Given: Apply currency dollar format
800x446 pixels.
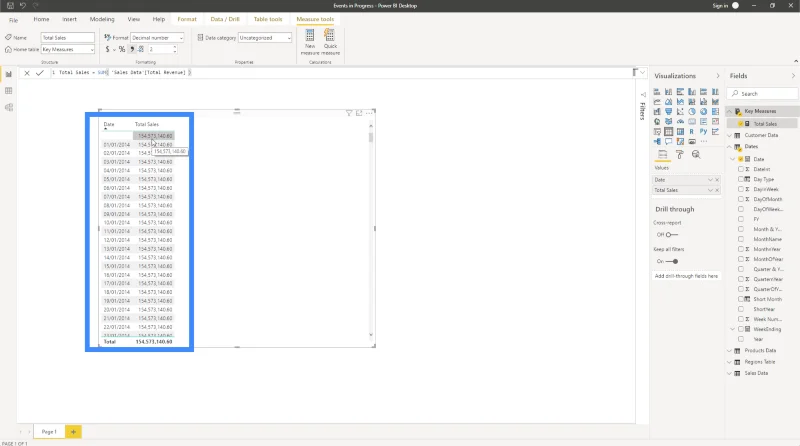Looking at the screenshot, I should point(107,49).
